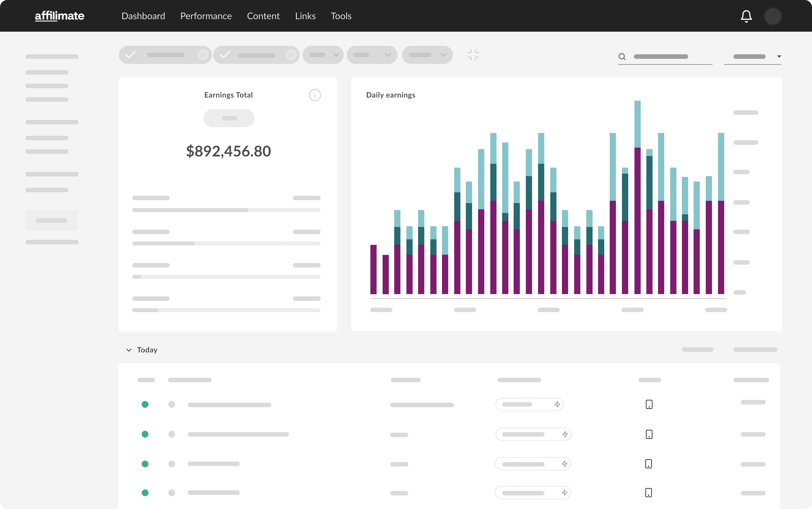Remove the second filter chip with X
Screen dimensions: 812x509
291,55
